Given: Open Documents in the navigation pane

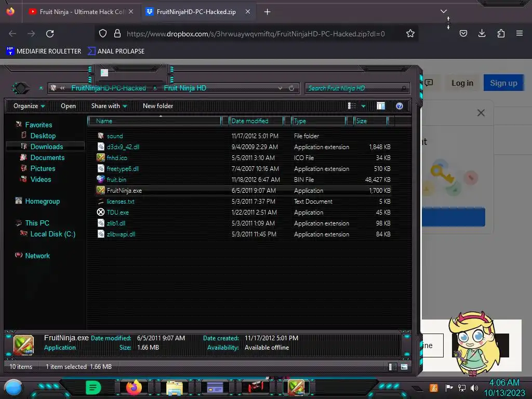Looking at the screenshot, I should 47,157.
